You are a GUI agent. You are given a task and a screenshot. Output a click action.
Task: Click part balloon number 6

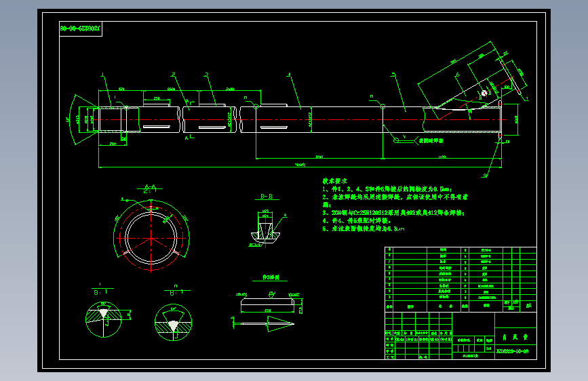pos(457,75)
